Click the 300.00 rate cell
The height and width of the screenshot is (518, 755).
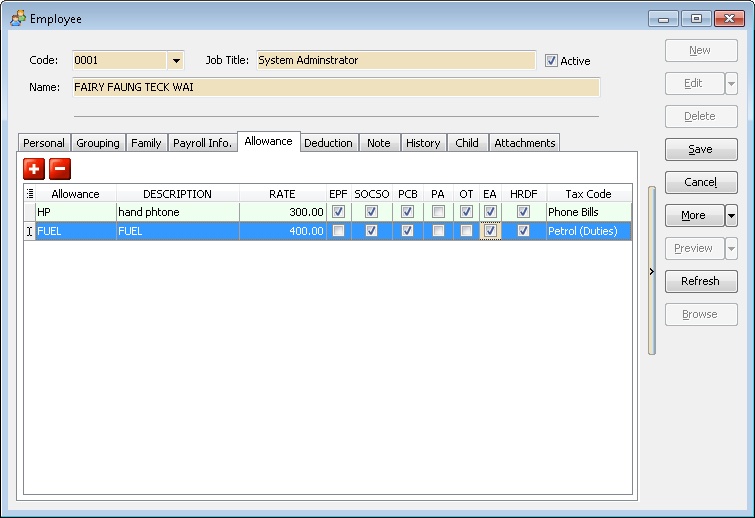pyautogui.click(x=283, y=212)
